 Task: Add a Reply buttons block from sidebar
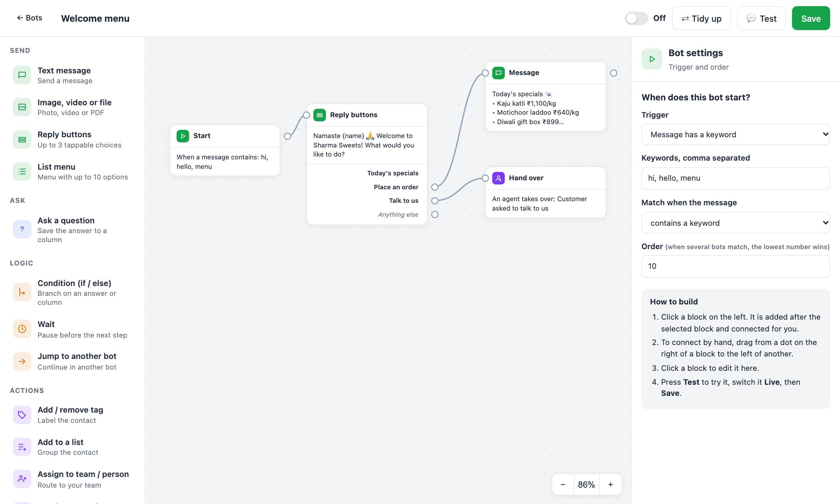(x=72, y=139)
